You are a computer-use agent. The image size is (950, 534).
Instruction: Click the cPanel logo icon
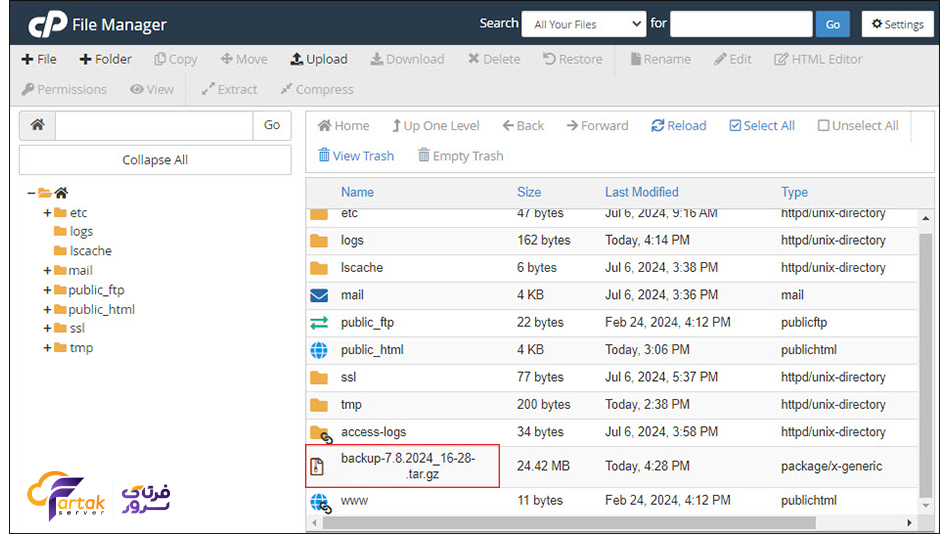pyautogui.click(x=46, y=24)
